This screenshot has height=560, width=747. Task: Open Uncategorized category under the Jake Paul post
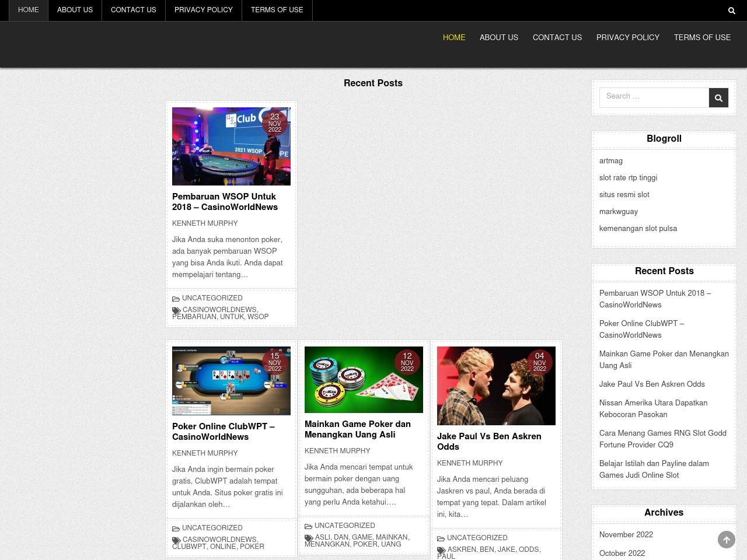pos(477,538)
